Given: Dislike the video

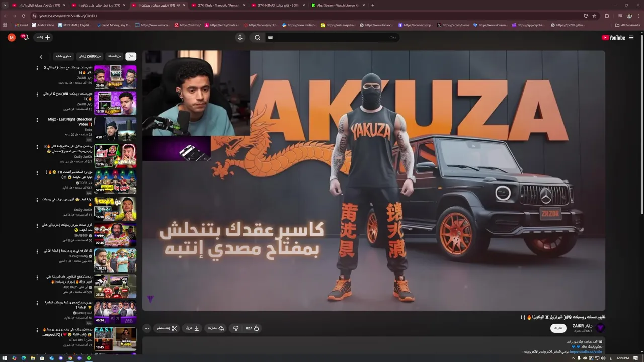Looking at the screenshot, I should coord(235,328).
